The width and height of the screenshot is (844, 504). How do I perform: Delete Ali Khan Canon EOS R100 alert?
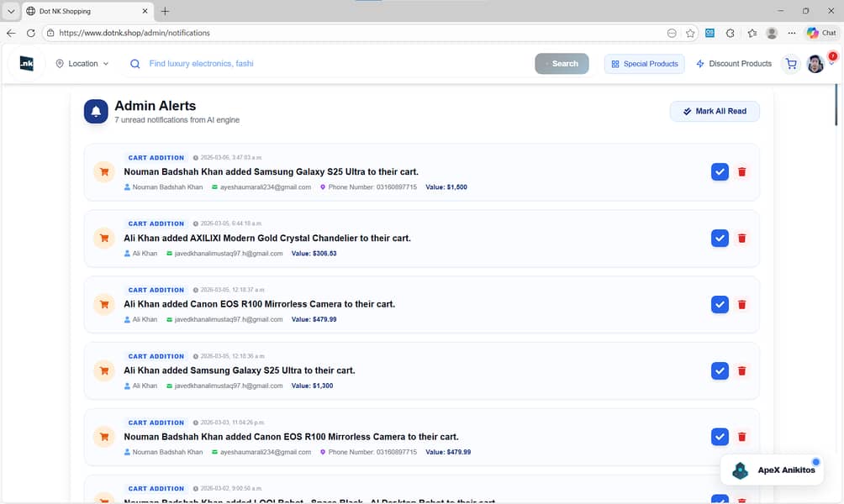[741, 304]
